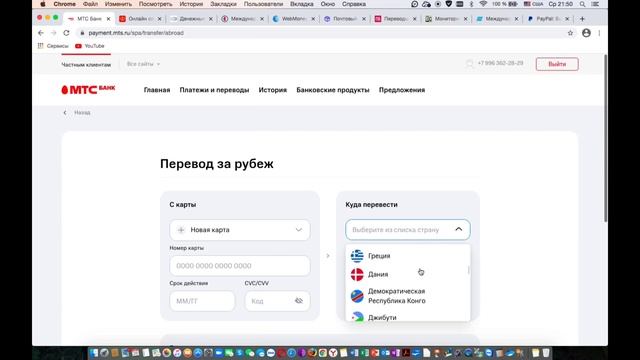Focus the ММ/ГГ expiry field
The height and width of the screenshot is (360, 640).
(x=202, y=301)
